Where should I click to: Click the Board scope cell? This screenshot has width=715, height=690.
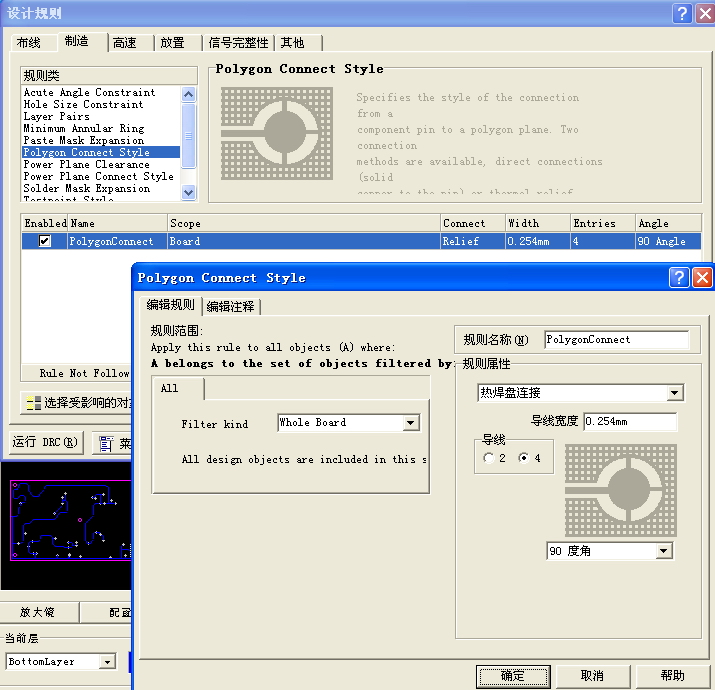(304, 241)
